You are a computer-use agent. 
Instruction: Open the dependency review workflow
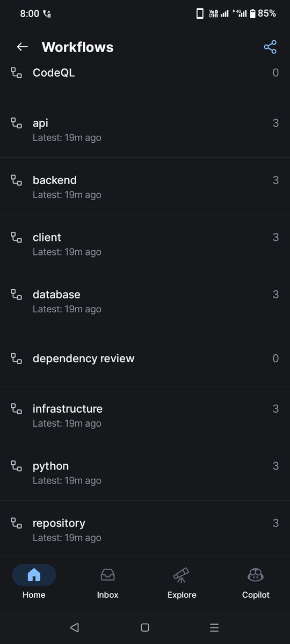(x=145, y=358)
